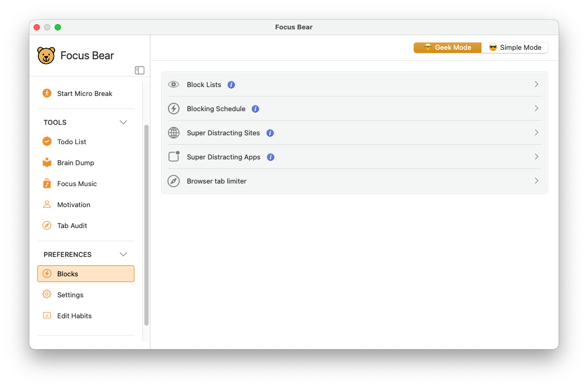The height and width of the screenshot is (388, 588).
Task: Switch to Simple Mode
Action: click(515, 48)
